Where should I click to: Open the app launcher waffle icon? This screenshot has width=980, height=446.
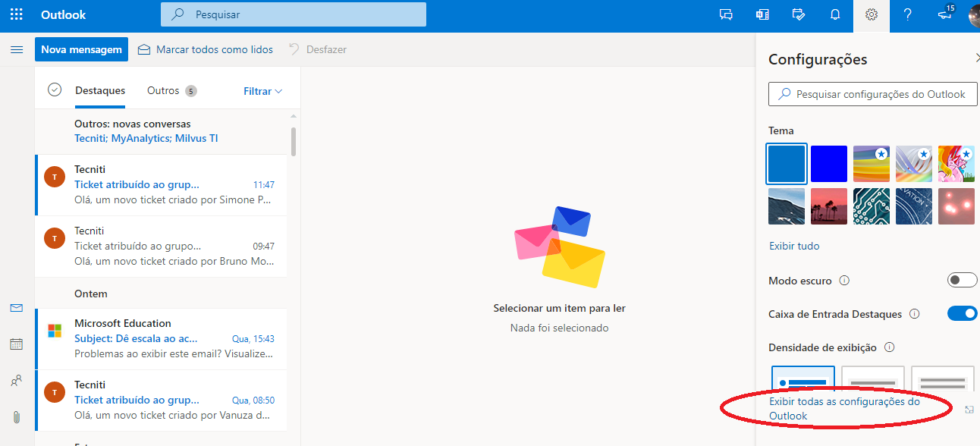coord(16,14)
